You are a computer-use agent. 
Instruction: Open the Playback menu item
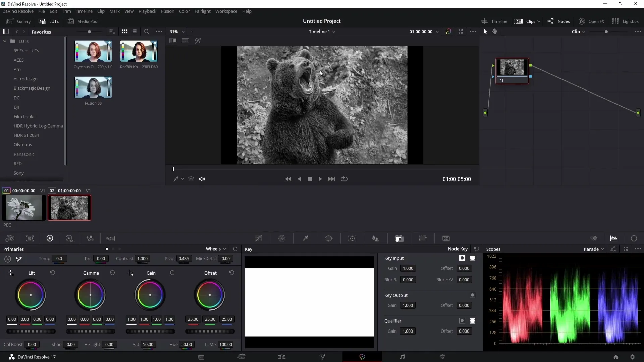click(147, 11)
